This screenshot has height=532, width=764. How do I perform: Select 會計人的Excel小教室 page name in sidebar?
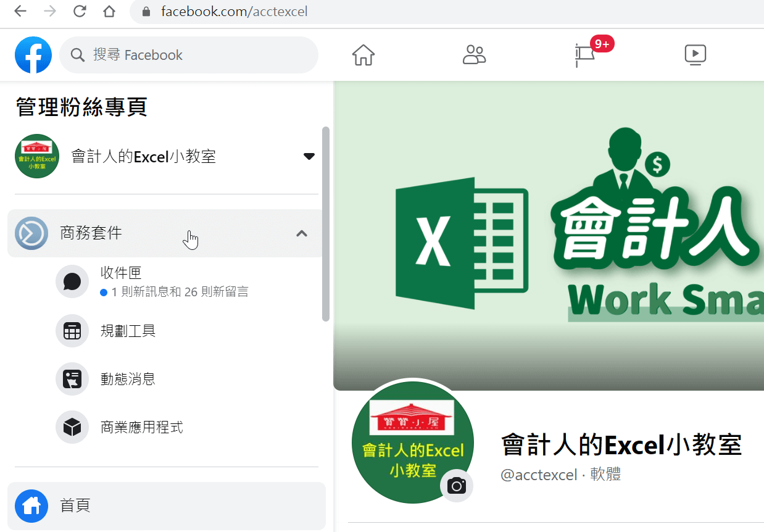tap(144, 156)
